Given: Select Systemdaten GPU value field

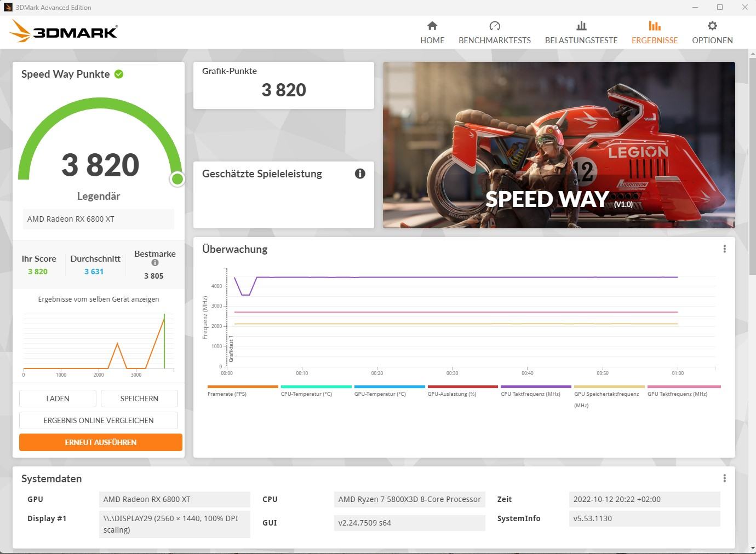Looking at the screenshot, I should coord(175,499).
